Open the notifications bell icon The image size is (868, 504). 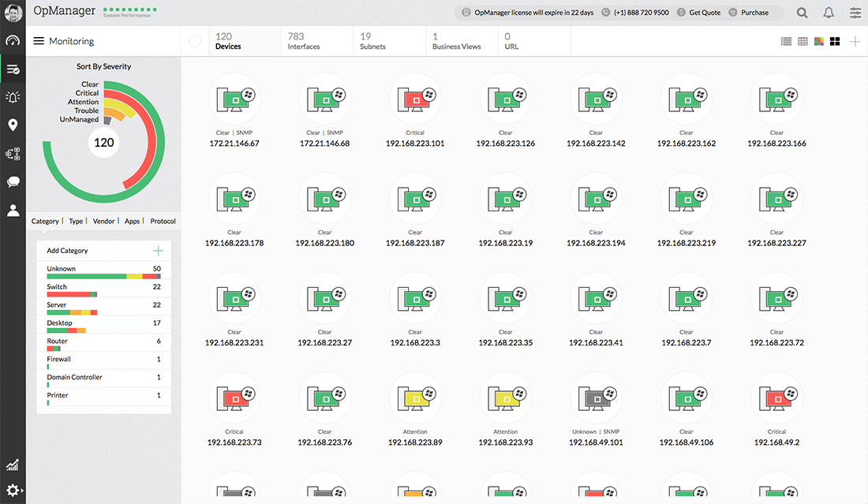[x=828, y=12]
